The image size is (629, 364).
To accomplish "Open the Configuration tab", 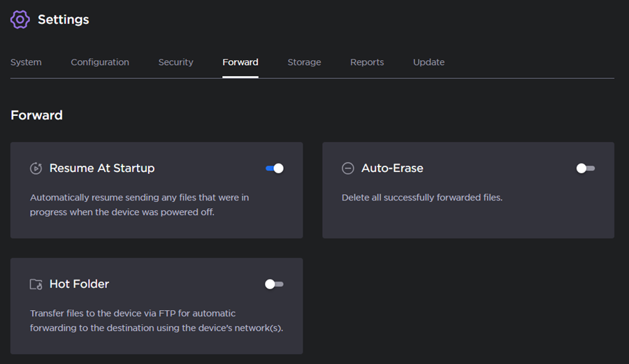I will click(100, 62).
